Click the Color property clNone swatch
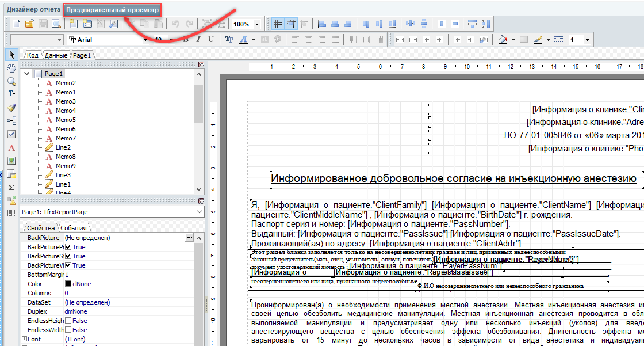Viewport: 644px width, 346px height. click(68, 284)
